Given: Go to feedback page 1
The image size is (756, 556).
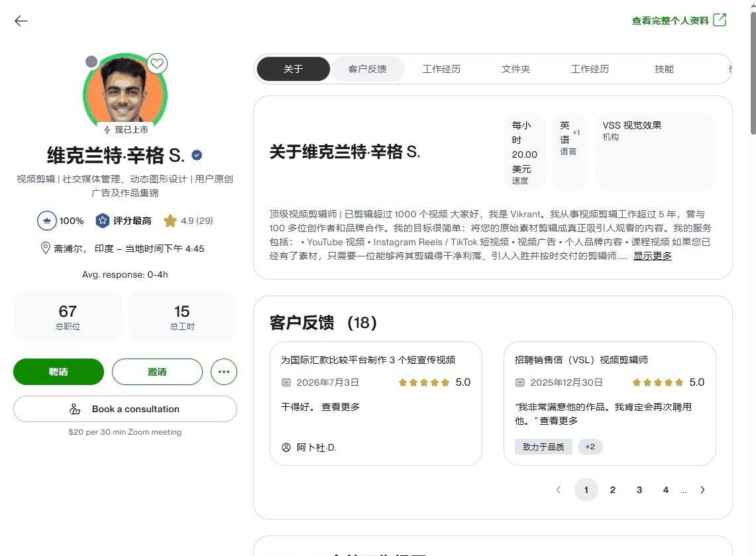Looking at the screenshot, I should (x=586, y=490).
